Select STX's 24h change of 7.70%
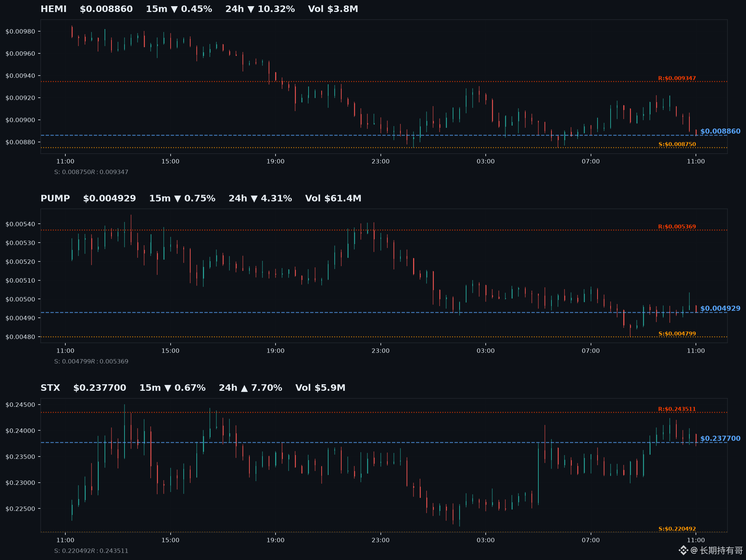 click(x=250, y=388)
